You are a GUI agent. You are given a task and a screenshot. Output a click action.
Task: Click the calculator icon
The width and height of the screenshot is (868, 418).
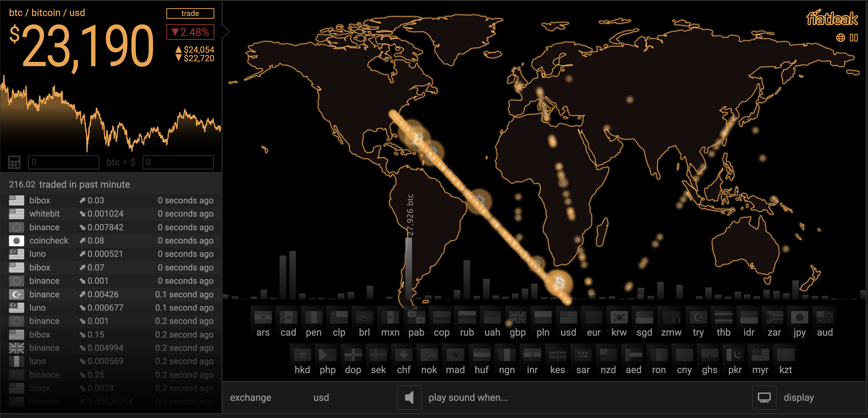[14, 162]
